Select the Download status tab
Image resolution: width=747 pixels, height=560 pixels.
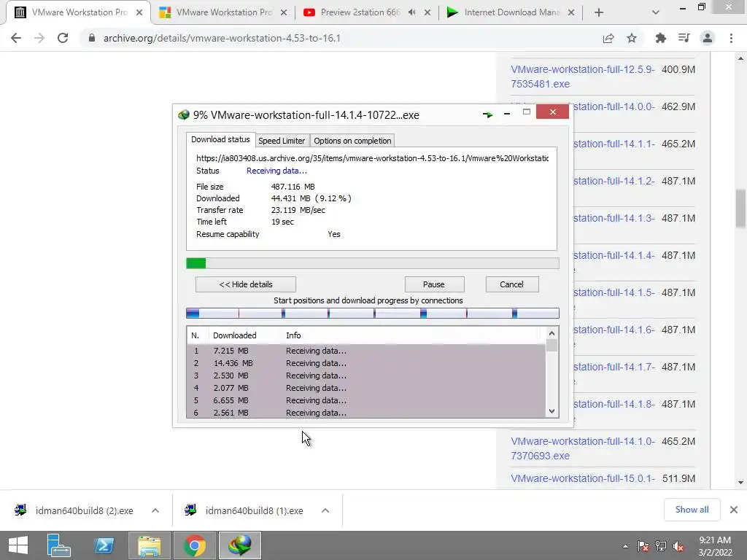pos(220,139)
